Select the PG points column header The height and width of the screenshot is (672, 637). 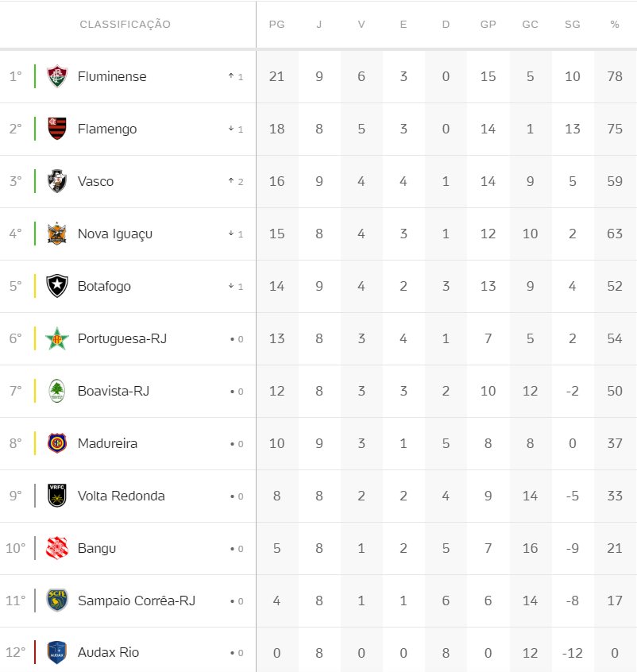point(277,25)
